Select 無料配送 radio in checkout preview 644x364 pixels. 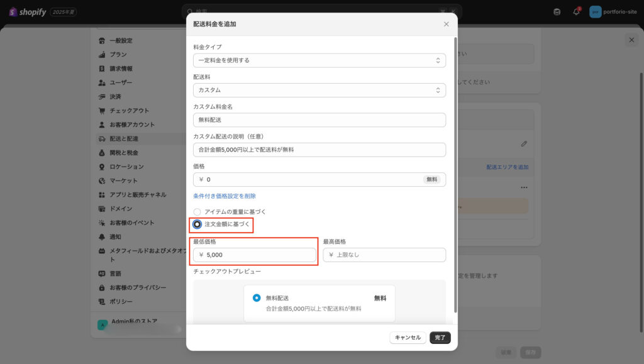tap(257, 298)
